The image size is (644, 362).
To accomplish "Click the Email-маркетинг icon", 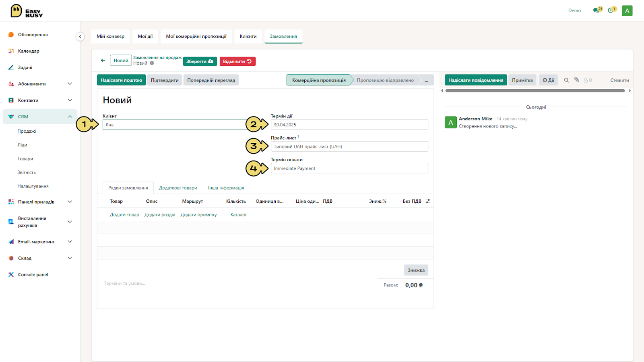I will [11, 242].
